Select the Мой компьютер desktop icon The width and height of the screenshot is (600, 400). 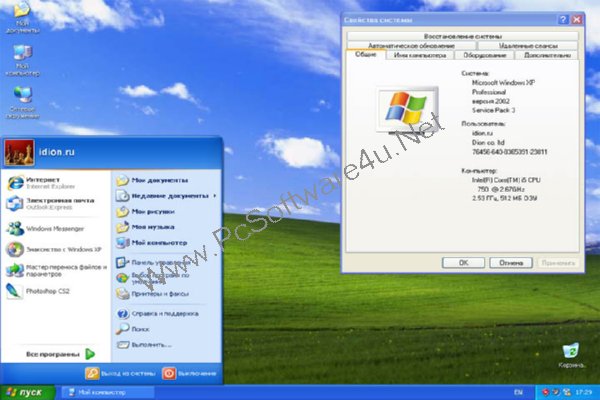click(x=22, y=60)
